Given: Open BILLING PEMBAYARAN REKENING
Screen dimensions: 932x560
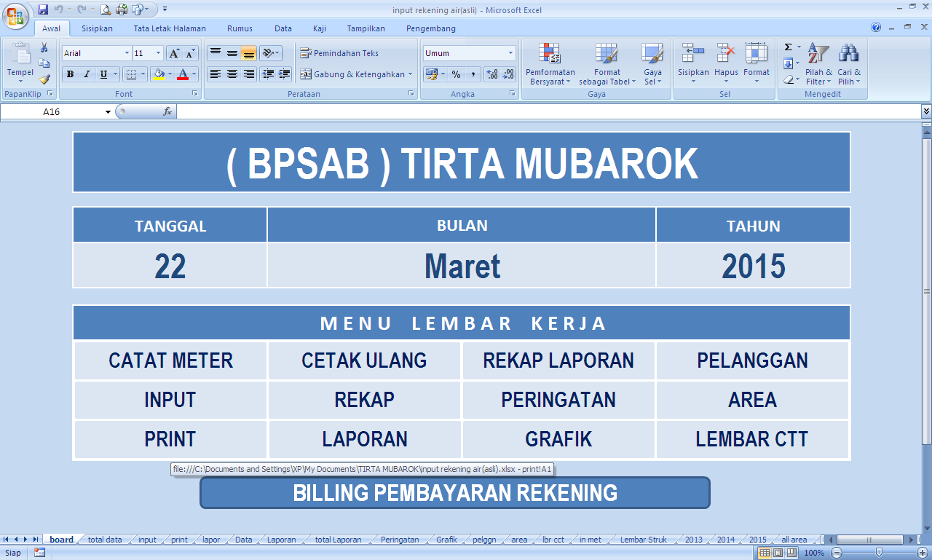Looking at the screenshot, I should 454,493.
